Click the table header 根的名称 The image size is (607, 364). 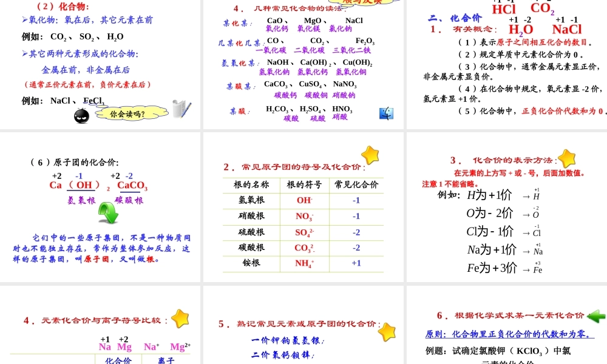pos(251,185)
